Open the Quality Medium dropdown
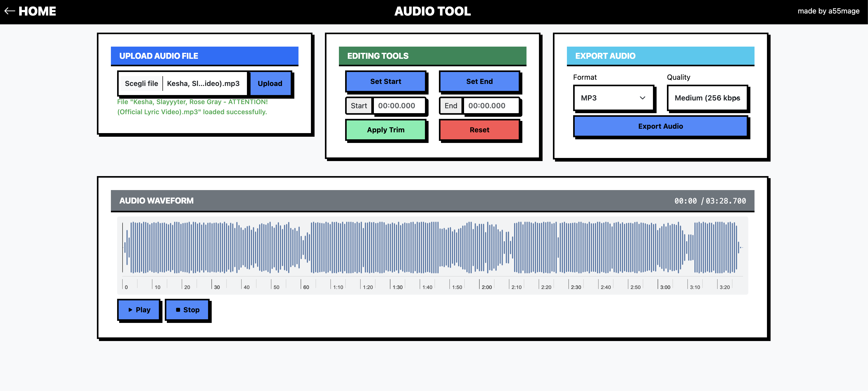Image resolution: width=868 pixels, height=391 pixels. tap(707, 98)
